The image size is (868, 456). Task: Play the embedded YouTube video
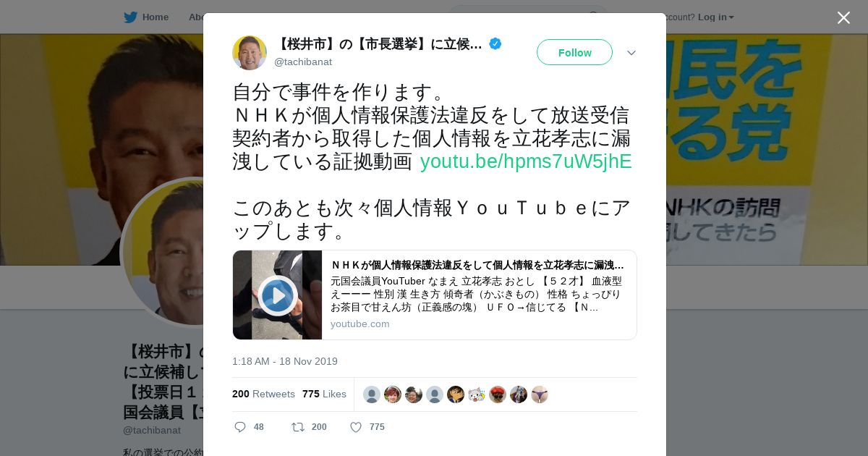pos(278,295)
